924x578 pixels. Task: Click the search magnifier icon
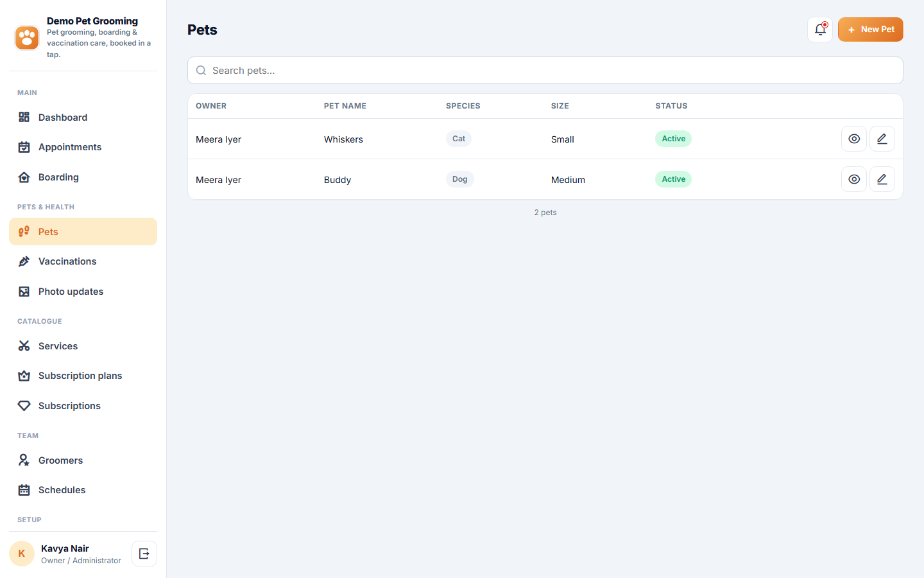pos(201,71)
